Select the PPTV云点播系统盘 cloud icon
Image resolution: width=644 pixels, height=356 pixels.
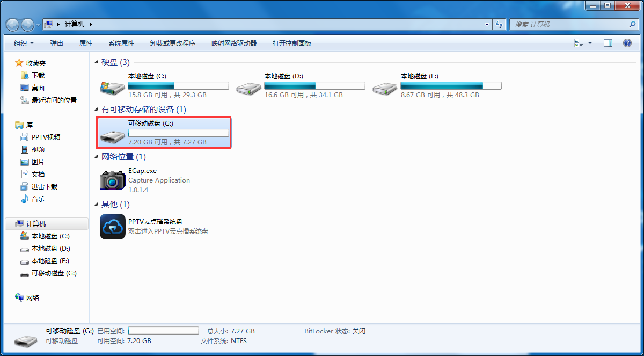click(x=112, y=226)
